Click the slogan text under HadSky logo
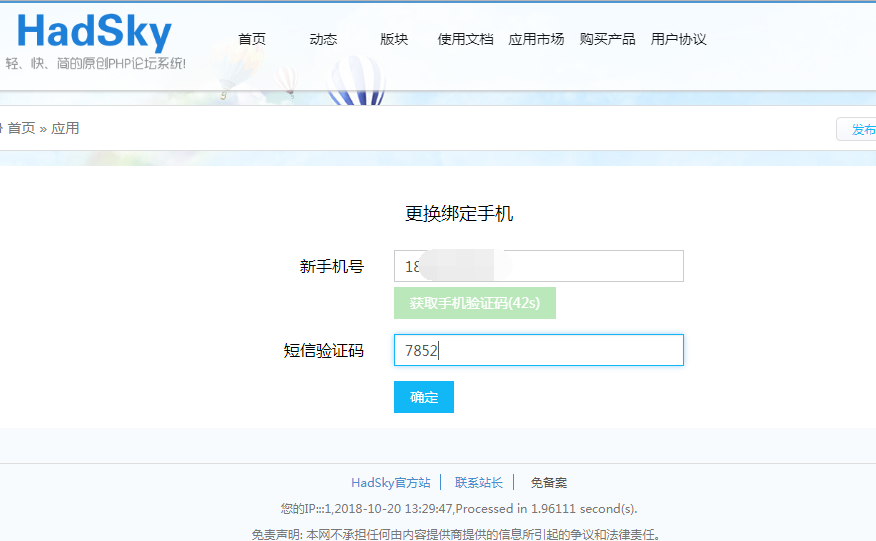This screenshot has width=876, height=541. [x=96, y=64]
